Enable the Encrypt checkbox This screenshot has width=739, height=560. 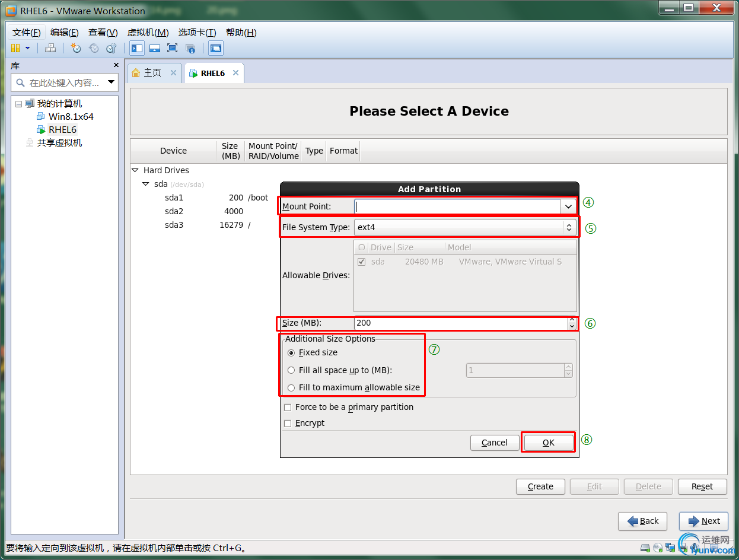(288, 423)
